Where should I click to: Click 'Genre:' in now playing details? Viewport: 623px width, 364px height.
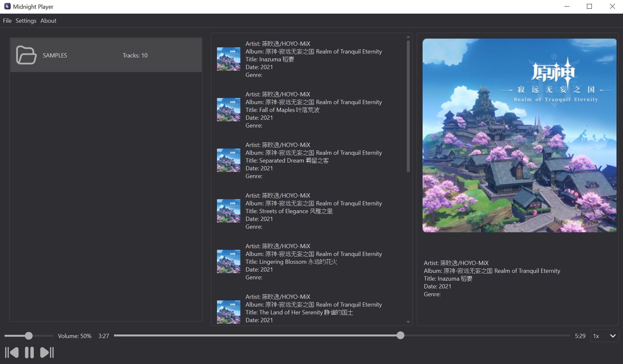pyautogui.click(x=432, y=294)
